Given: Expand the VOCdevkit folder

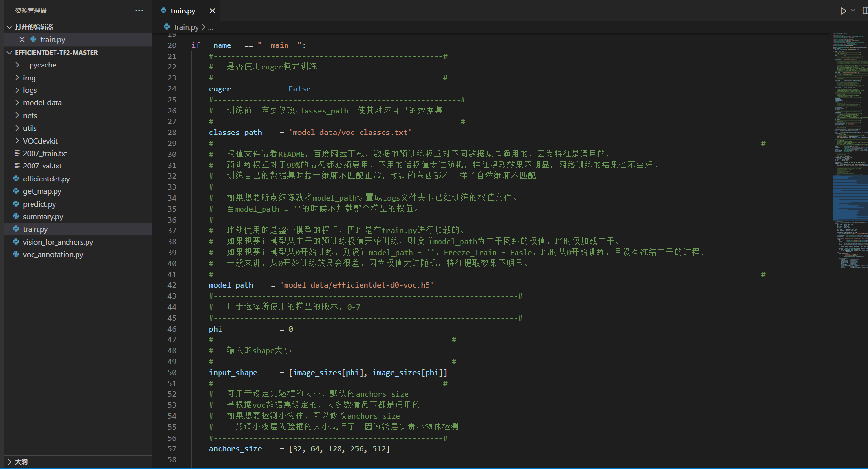Looking at the screenshot, I should pos(17,141).
